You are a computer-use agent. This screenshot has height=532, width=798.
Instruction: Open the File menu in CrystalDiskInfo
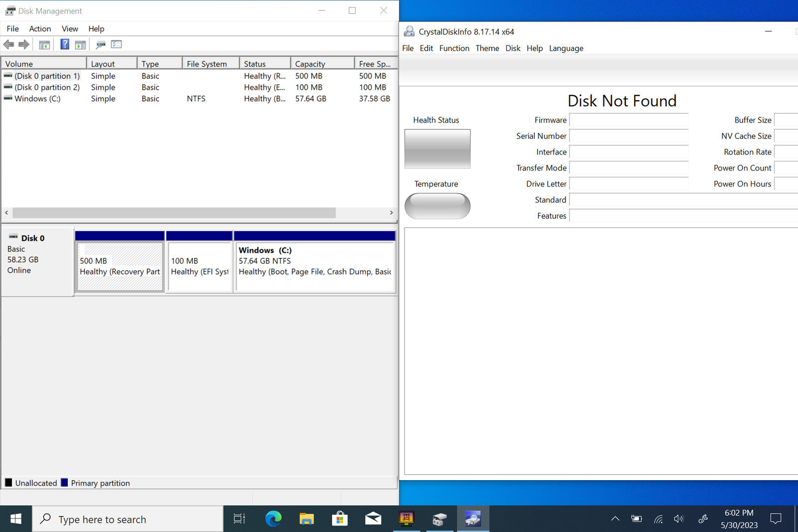(408, 48)
